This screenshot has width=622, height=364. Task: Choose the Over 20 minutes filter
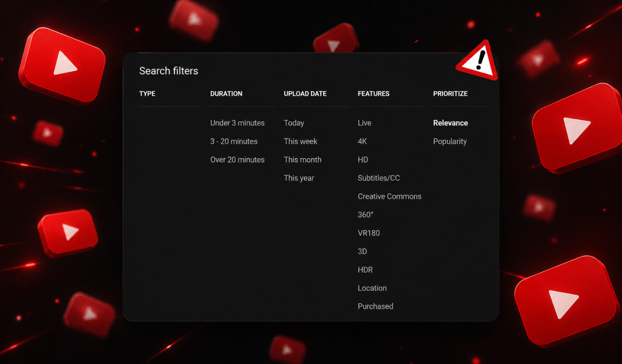237,160
